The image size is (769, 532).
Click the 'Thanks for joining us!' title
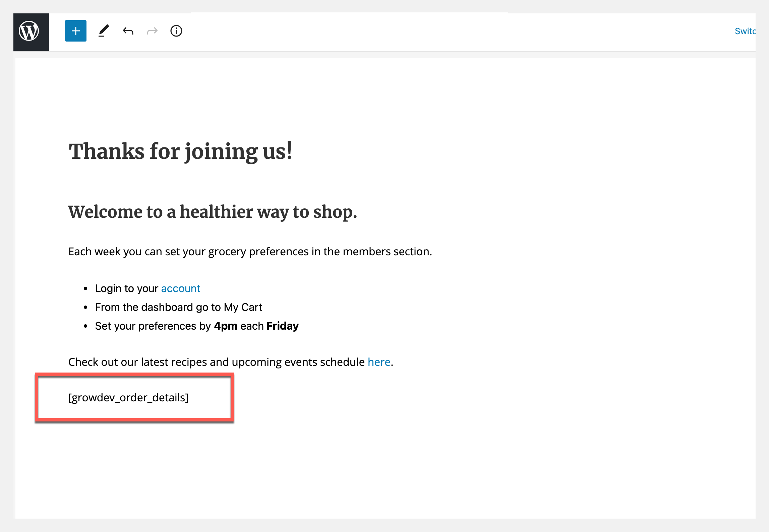180,151
